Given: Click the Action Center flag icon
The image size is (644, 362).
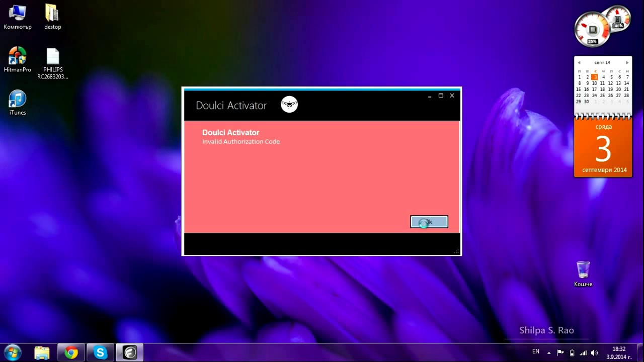Looking at the screenshot, I should pyautogui.click(x=560, y=352).
